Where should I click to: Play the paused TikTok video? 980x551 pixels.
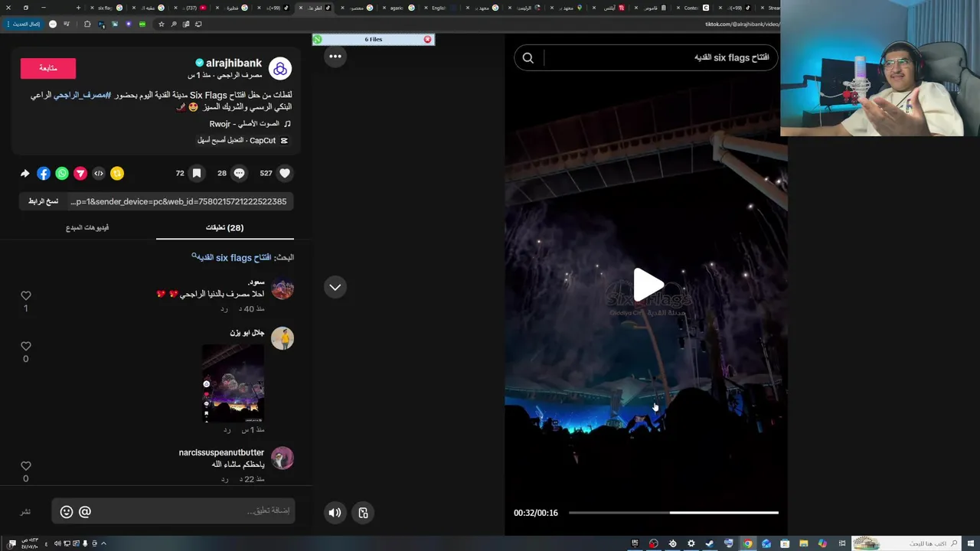click(x=648, y=285)
